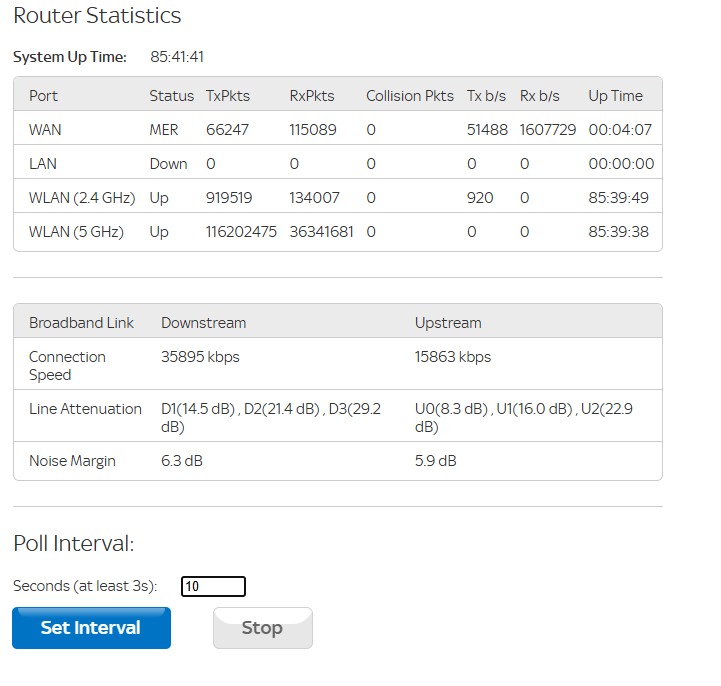The image size is (721, 686).
Task: Focus the poll interval seconds input
Action: pyautogui.click(x=213, y=587)
